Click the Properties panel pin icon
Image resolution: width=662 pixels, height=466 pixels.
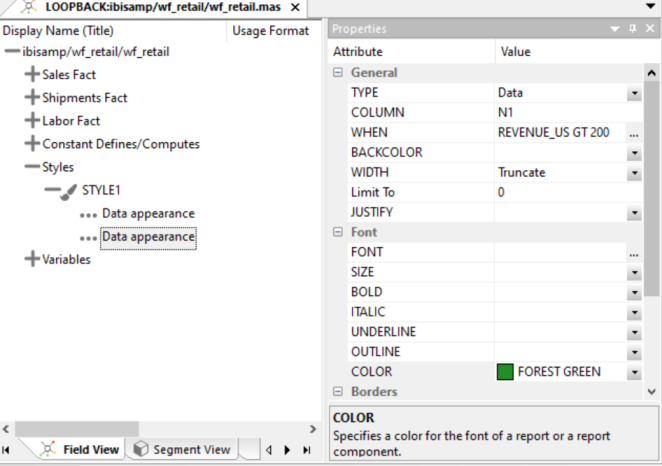(633, 29)
